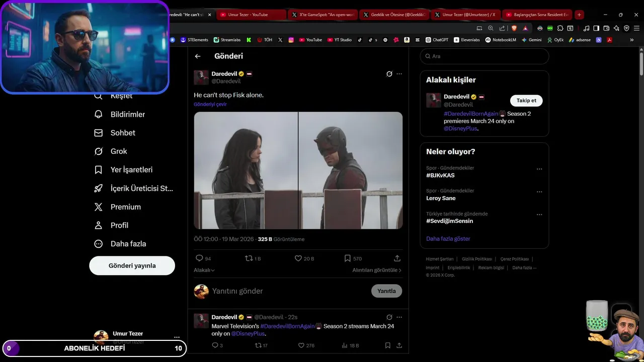Image resolution: width=644 pixels, height=362 pixels.
Task: Switch to Başlangıçtan Sona Resident Evil tab
Action: [x=537, y=15]
